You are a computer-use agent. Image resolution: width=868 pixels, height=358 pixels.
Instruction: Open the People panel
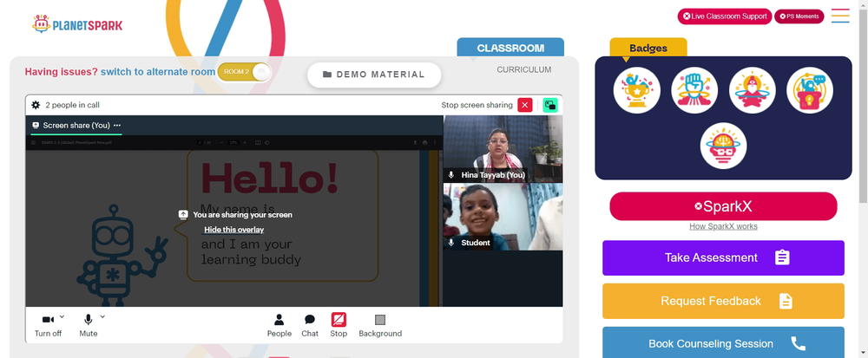click(279, 326)
